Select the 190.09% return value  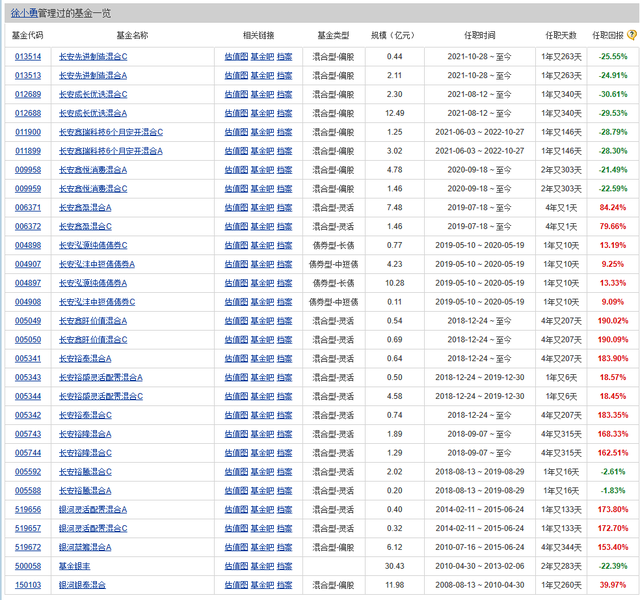click(x=613, y=340)
